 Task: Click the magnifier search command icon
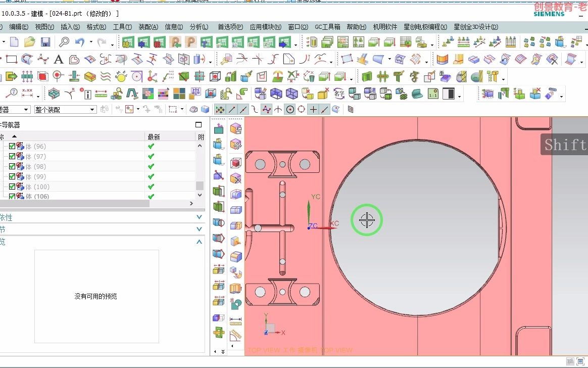[x=64, y=42]
